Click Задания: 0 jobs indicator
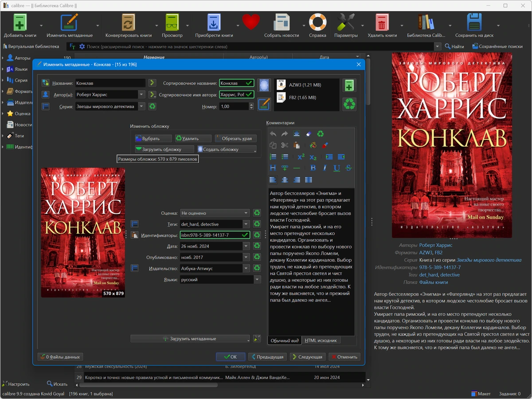This screenshot has height=399, width=532. pos(510,394)
